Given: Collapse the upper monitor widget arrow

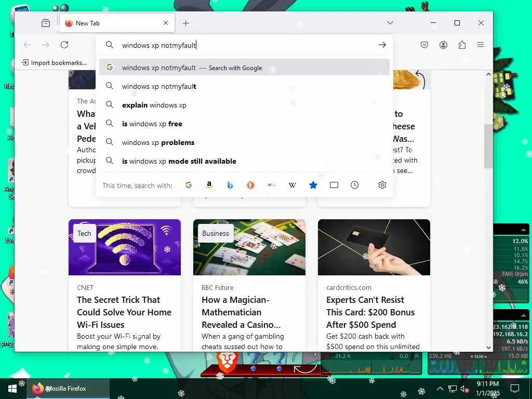Looking at the screenshot, I should coord(524,230).
